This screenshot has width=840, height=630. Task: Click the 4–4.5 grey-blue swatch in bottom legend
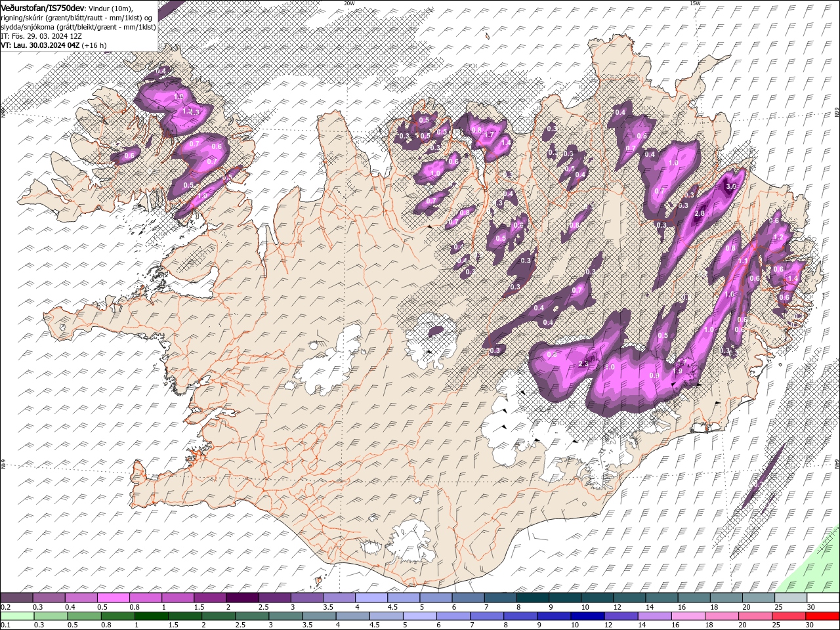click(353, 616)
